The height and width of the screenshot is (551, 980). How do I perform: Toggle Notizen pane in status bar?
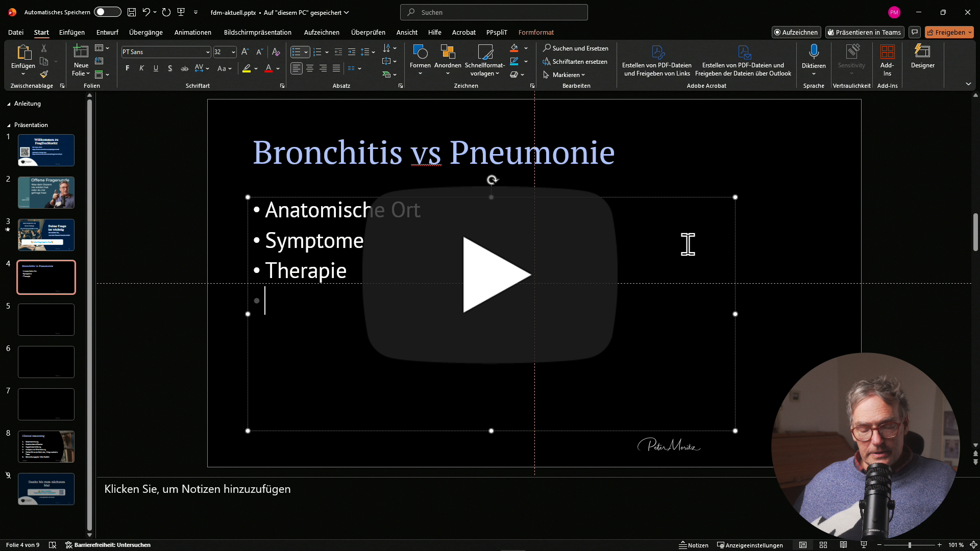coord(694,545)
